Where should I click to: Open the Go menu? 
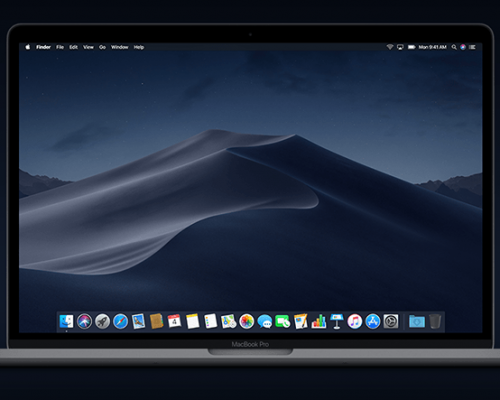coord(102,47)
